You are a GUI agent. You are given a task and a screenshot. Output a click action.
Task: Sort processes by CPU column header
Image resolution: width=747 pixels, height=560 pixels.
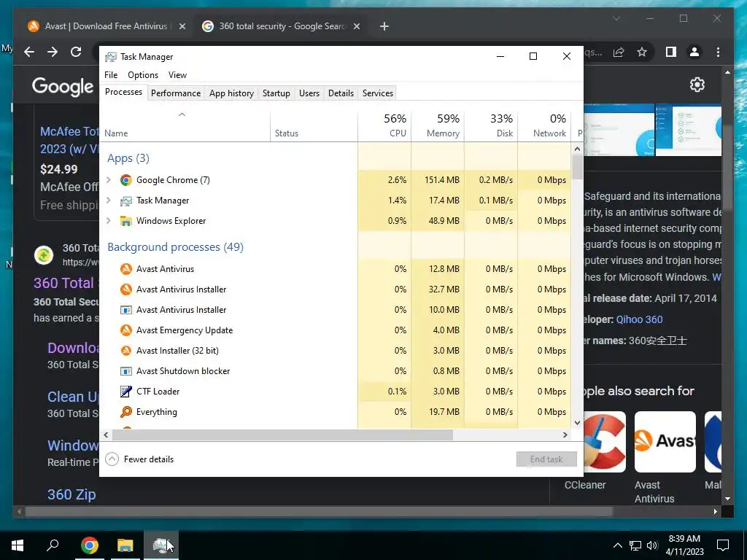[x=384, y=125]
